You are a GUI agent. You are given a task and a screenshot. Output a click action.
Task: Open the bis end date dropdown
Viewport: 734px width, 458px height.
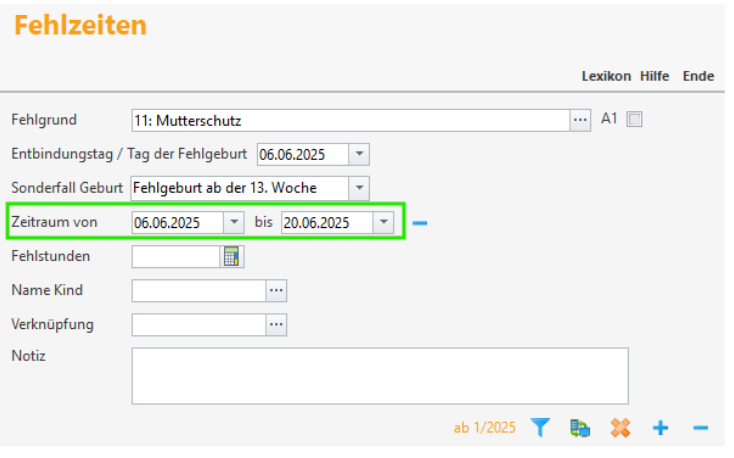pyautogui.click(x=383, y=223)
